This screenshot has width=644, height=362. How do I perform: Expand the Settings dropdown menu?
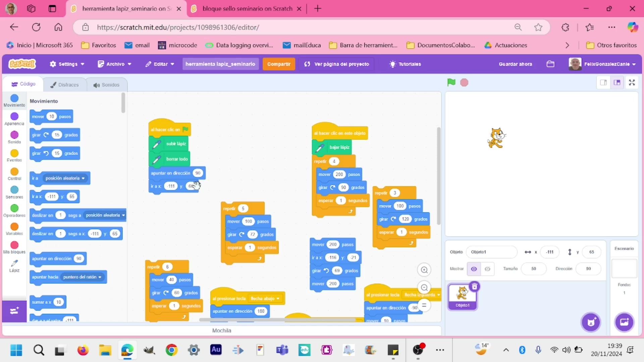67,64
